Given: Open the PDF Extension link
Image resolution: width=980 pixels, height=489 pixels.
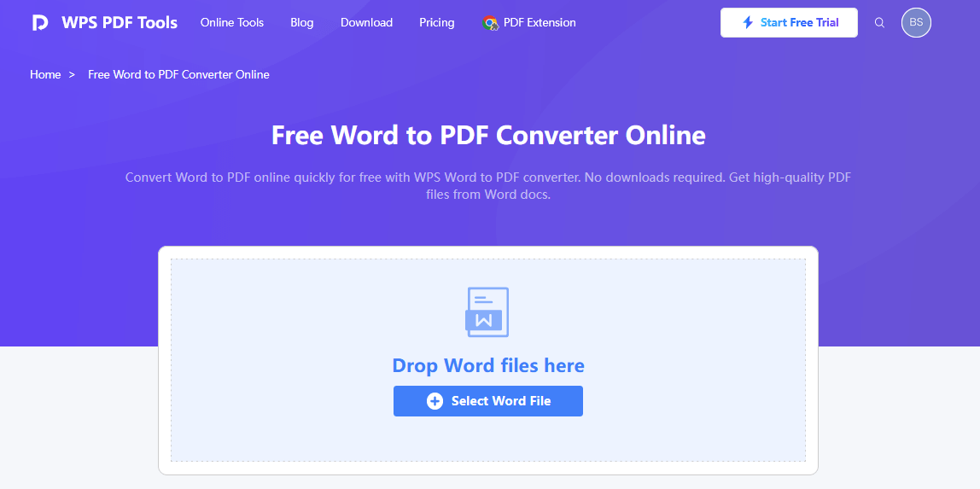Looking at the screenshot, I should click(x=540, y=22).
